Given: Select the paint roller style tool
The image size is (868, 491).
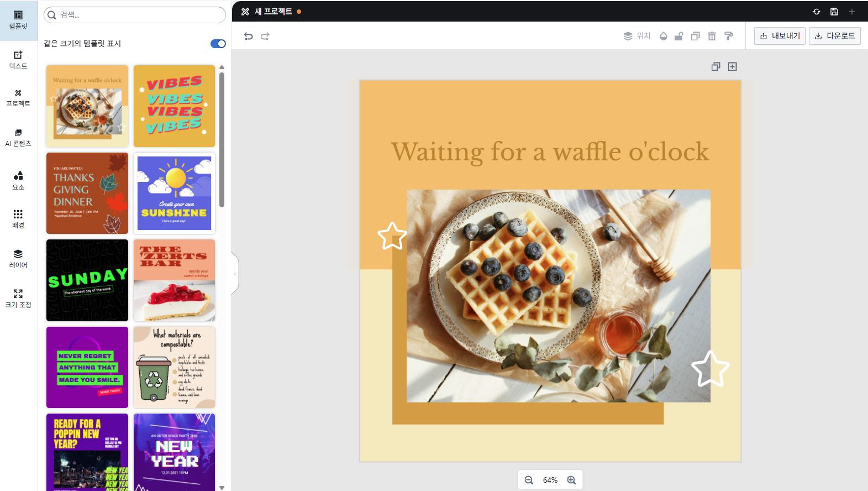Looking at the screenshot, I should (x=729, y=36).
